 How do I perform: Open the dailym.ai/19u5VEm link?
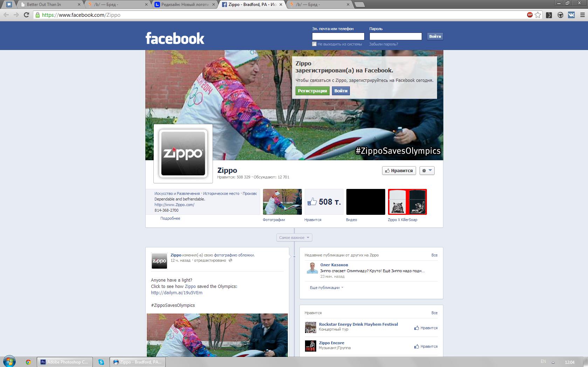177,293
